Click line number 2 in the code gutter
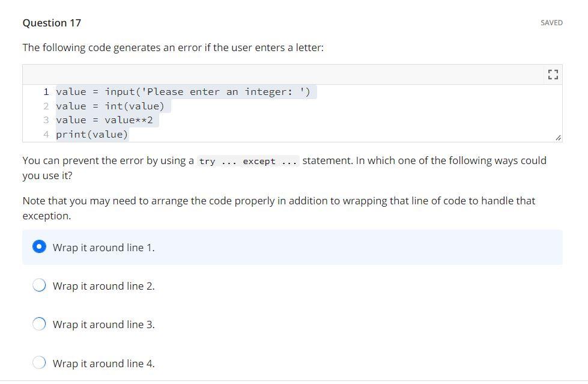This screenshot has width=588, height=384. click(46, 106)
